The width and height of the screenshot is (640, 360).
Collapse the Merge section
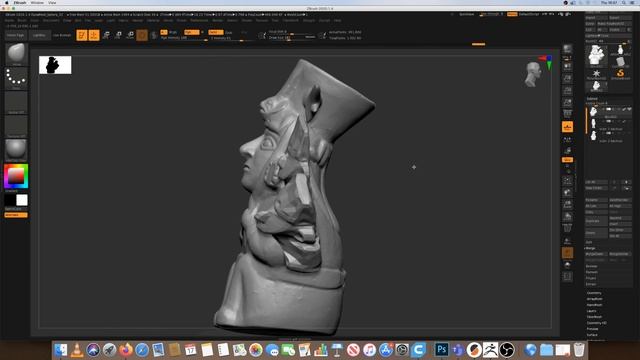pyautogui.click(x=591, y=248)
